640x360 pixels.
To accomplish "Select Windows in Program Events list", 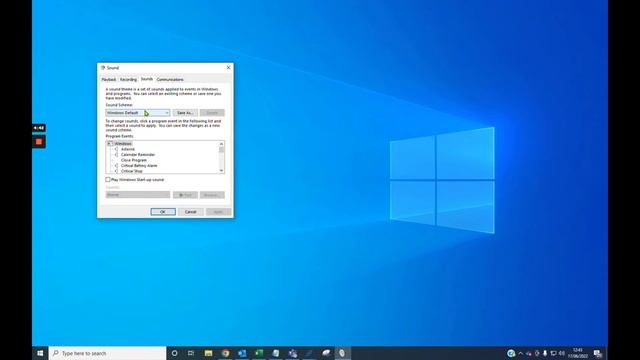I will [x=123, y=144].
